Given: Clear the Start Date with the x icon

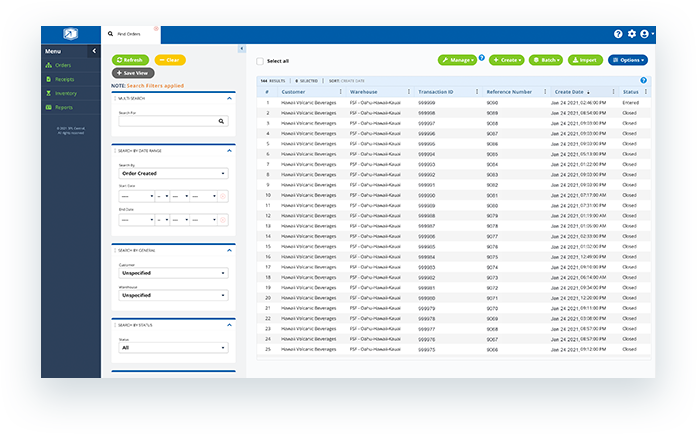Looking at the screenshot, I should tap(223, 196).
